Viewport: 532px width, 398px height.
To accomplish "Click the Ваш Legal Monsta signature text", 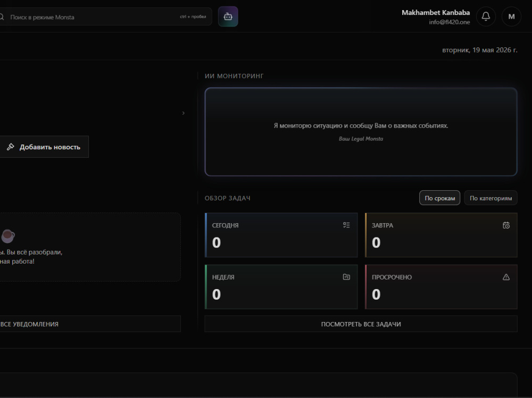I will (x=361, y=139).
